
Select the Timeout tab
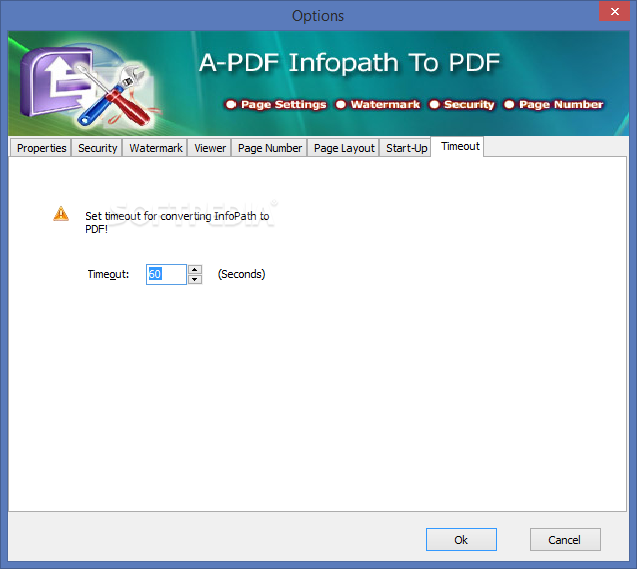click(460, 146)
